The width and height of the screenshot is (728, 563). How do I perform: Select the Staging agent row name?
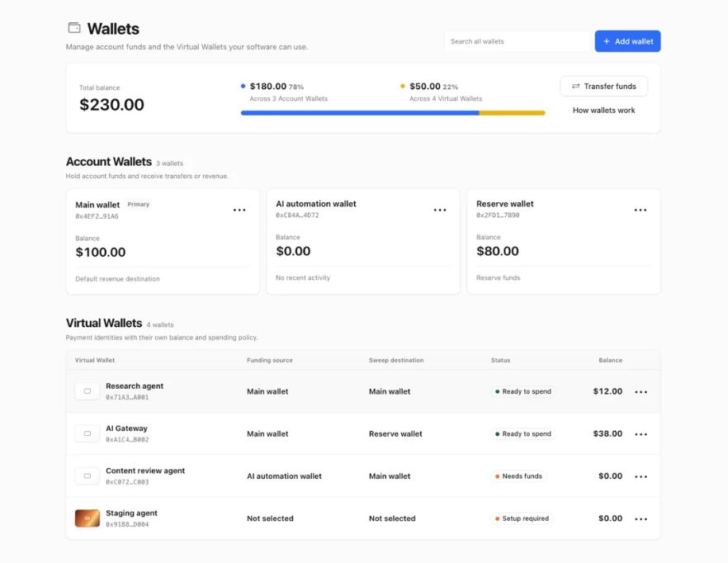click(131, 513)
